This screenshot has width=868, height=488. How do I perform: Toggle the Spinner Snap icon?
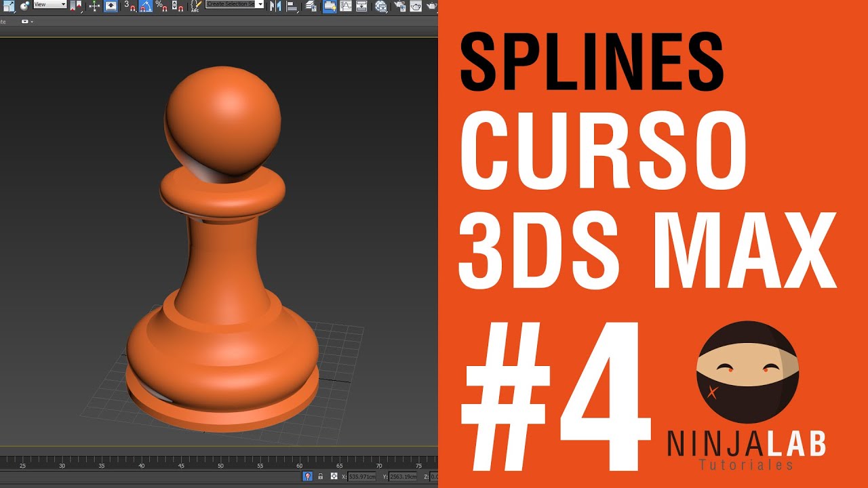coord(178,6)
